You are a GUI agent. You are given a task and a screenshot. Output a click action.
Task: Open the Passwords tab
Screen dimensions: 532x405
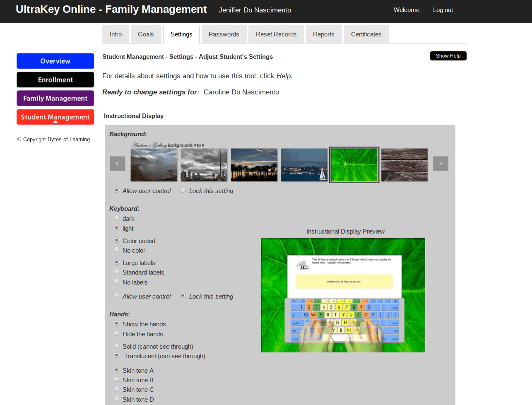224,34
